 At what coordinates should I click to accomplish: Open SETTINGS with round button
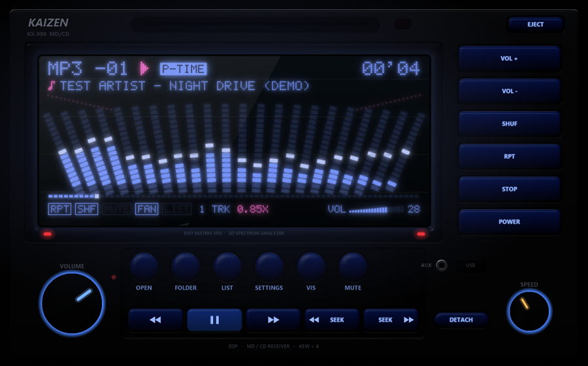(269, 267)
